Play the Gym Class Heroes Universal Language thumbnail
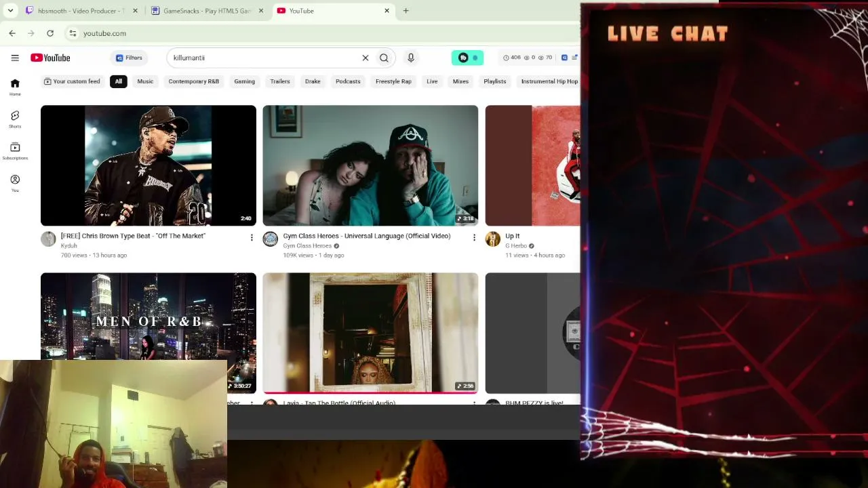The image size is (868, 488). point(370,165)
